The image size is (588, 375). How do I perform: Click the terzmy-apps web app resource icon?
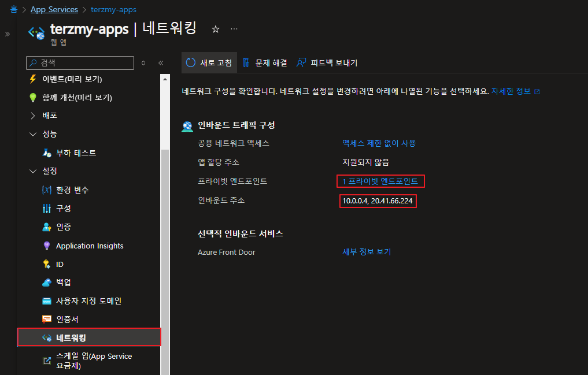coord(36,32)
